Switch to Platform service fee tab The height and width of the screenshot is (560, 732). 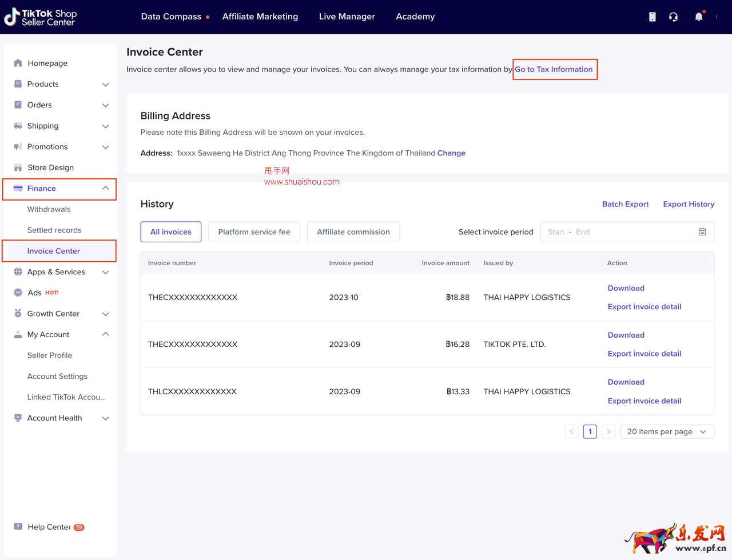click(254, 232)
